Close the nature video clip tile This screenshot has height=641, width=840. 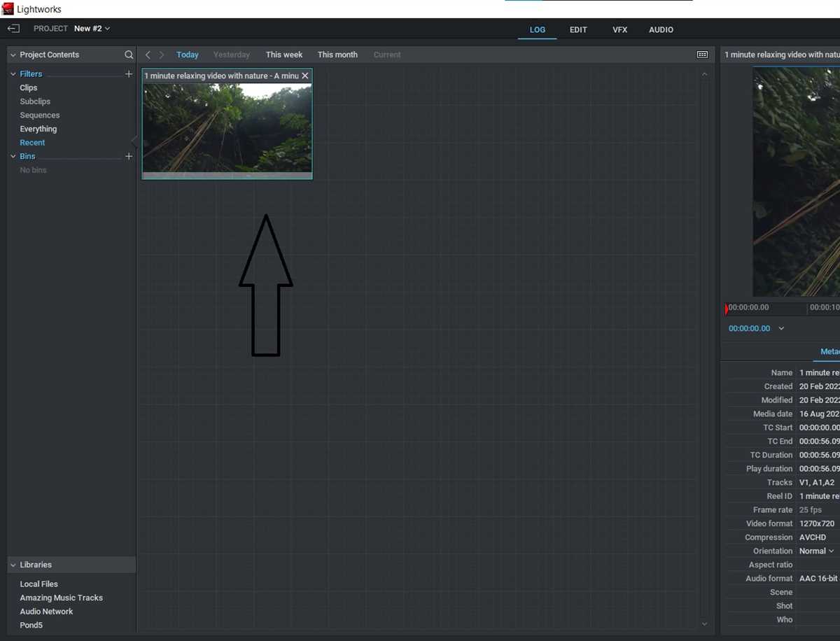305,76
